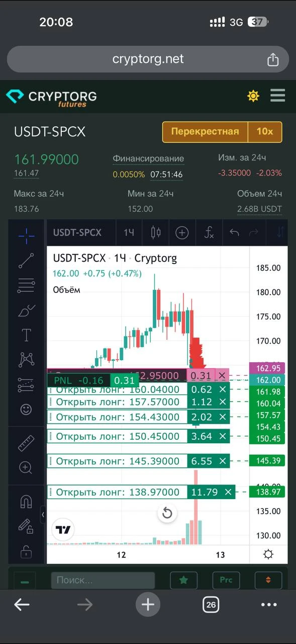Open the emoji icons tool
Viewport: 296px width, 644px height.
(26, 409)
